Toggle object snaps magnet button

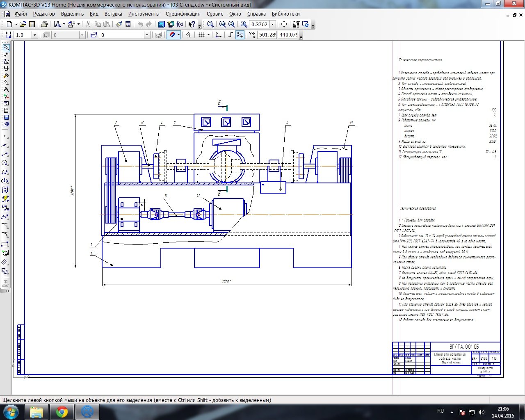[x=172, y=35]
